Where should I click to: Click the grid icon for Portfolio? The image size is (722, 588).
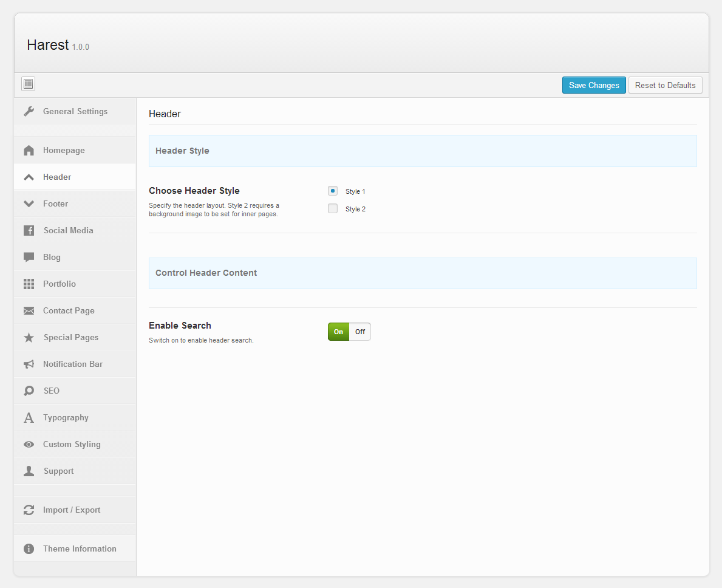(29, 284)
